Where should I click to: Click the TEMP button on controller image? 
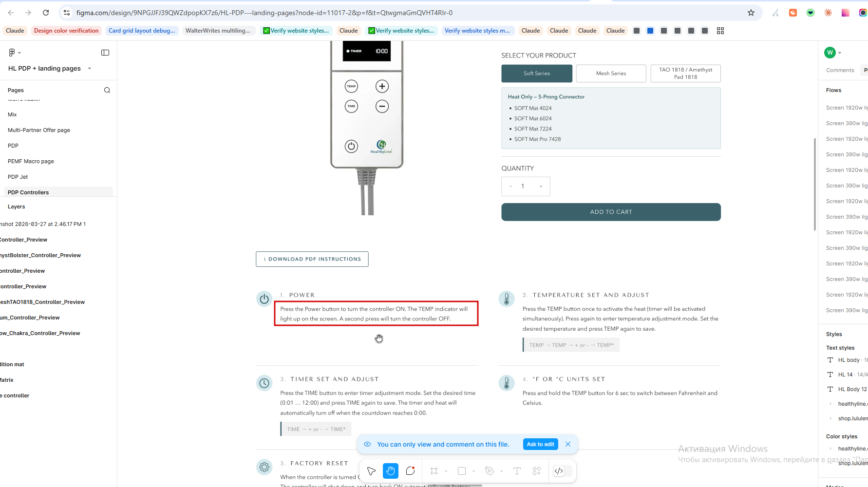(351, 86)
